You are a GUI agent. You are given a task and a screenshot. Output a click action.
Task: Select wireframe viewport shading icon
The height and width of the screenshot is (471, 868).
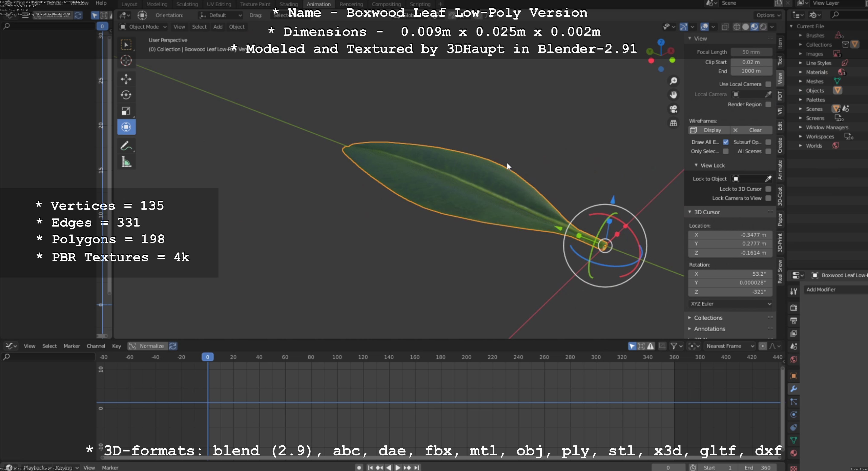click(737, 27)
